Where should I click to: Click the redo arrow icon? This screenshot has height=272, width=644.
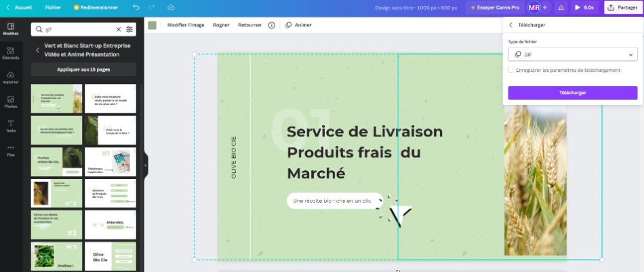click(x=152, y=7)
